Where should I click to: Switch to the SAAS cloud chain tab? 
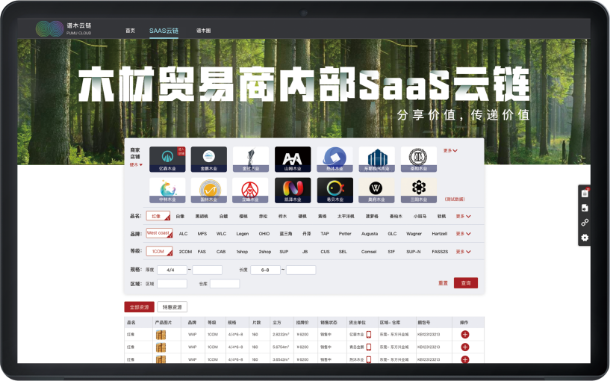click(164, 31)
